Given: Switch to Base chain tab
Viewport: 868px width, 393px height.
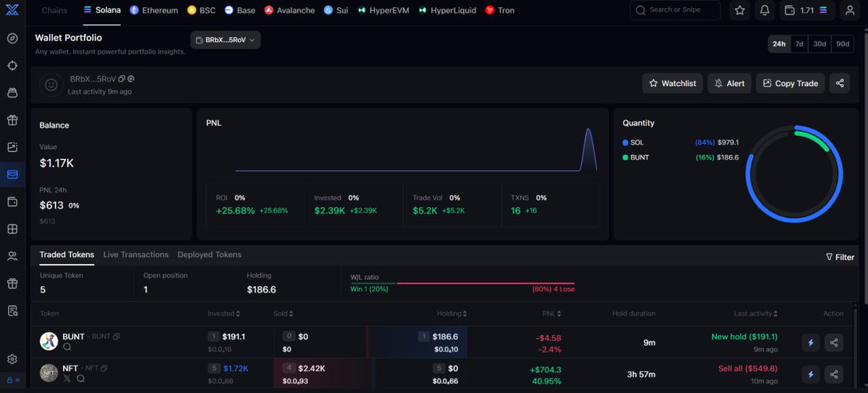Looking at the screenshot, I should [240, 10].
